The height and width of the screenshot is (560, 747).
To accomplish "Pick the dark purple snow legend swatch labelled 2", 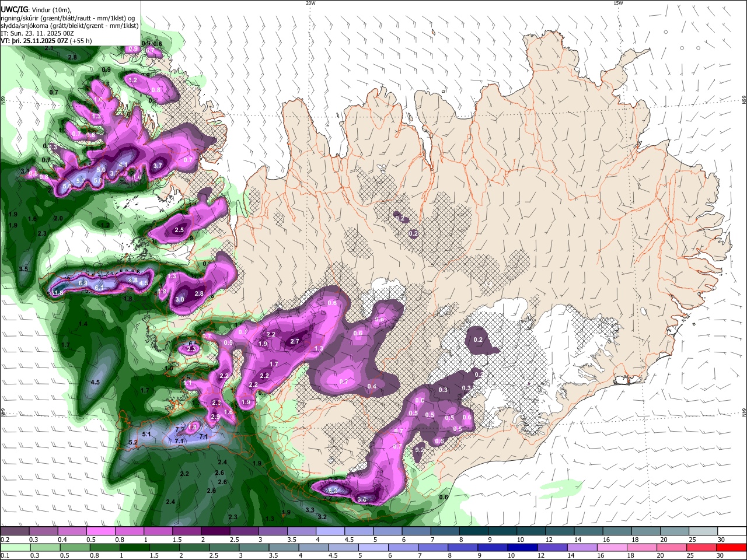I will 215,531.
